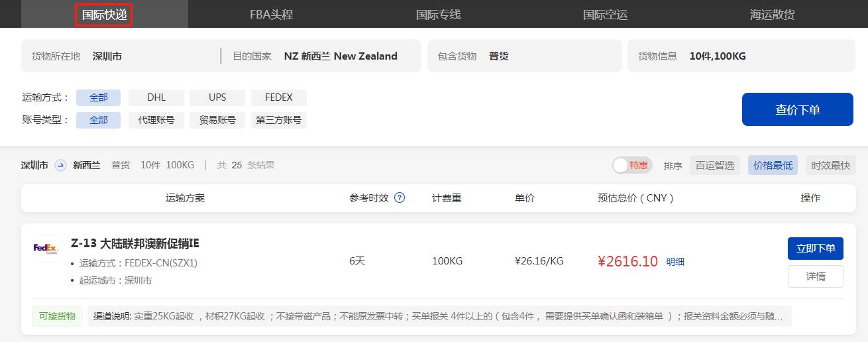868x342 pixels.
Task: Sort results by 价格最低
Action: point(773,165)
